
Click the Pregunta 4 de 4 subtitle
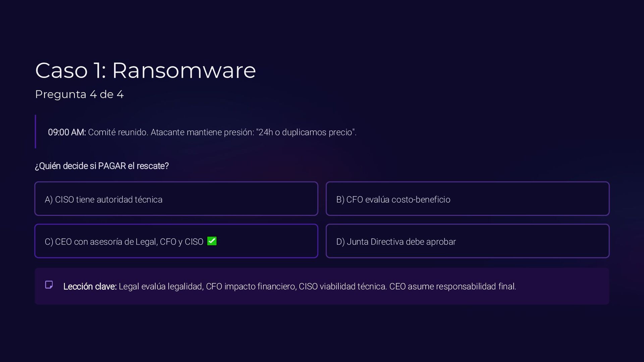tap(79, 94)
